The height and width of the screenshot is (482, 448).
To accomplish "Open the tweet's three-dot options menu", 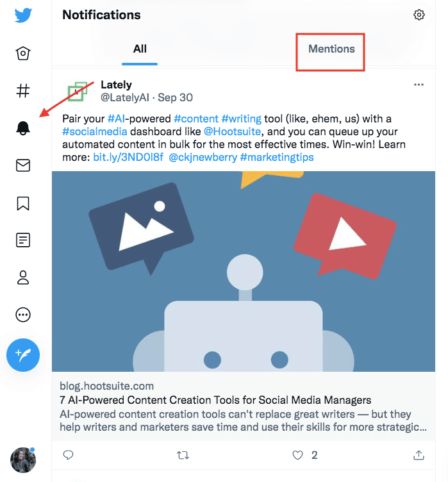I will click(419, 85).
